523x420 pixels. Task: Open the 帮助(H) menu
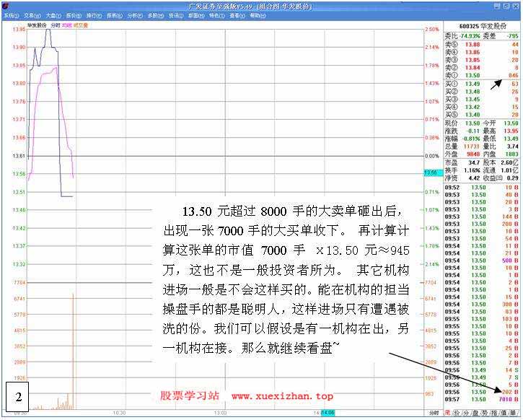[258, 15]
